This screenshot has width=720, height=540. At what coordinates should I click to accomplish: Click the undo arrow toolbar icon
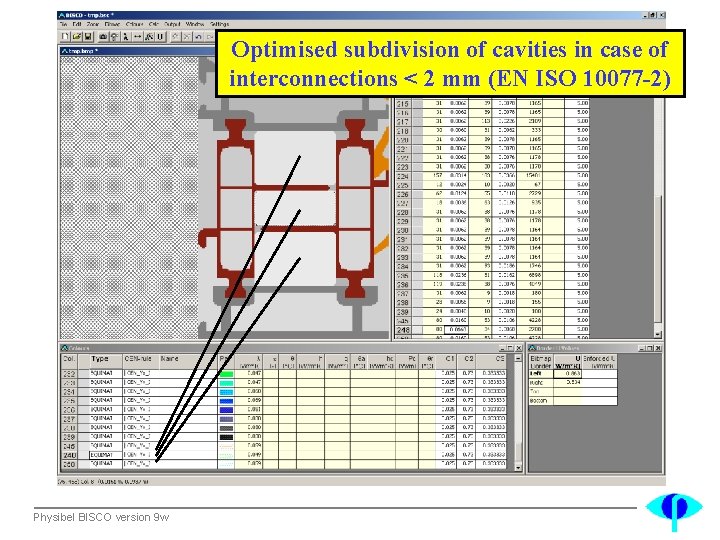198,36
